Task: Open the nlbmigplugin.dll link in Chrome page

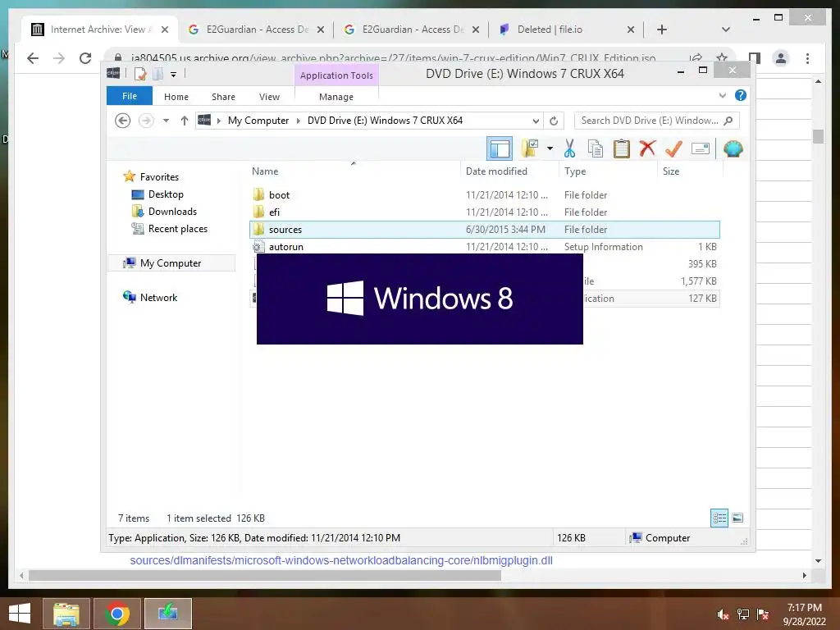Action: pos(341,560)
